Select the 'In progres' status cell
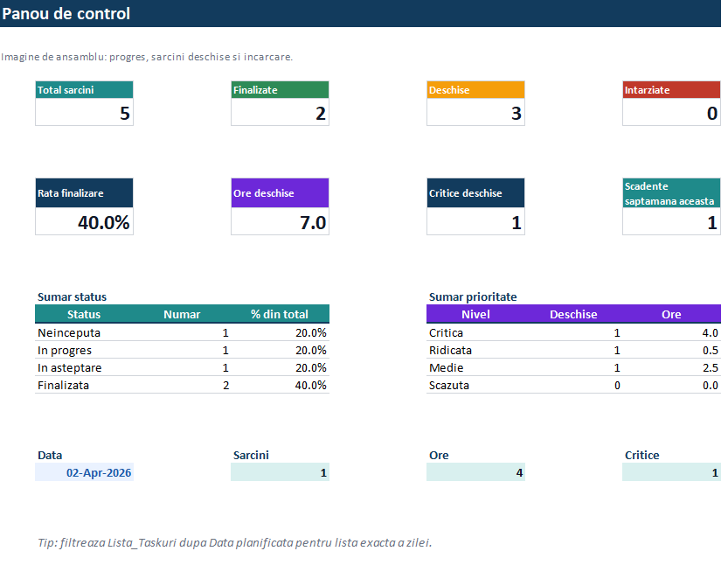This screenshot has height=579, width=728. (84, 350)
